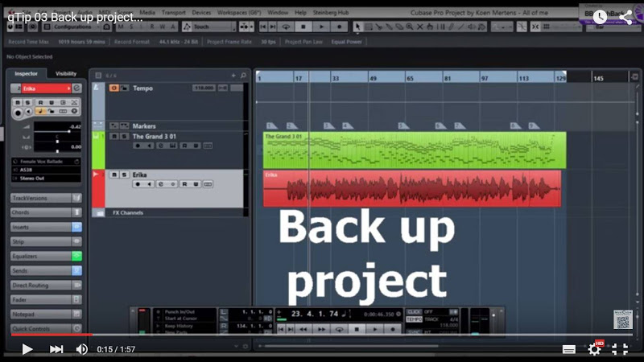Open the File menu

[x=27, y=12]
